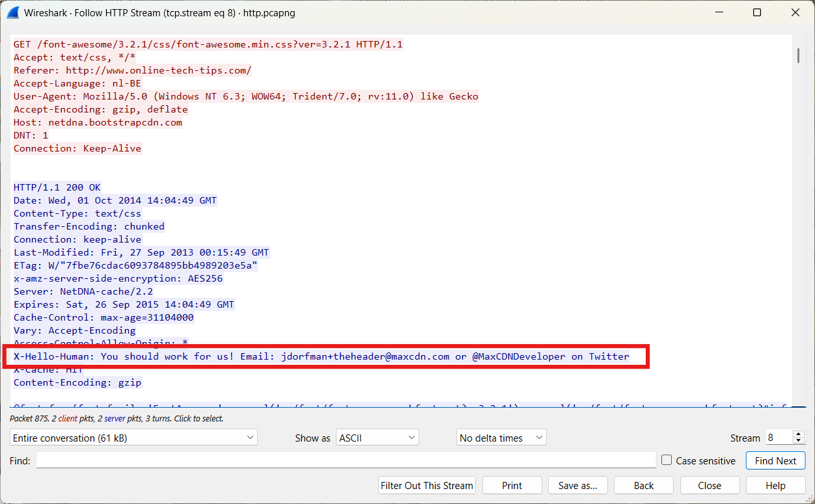
Task: Click the Save as... button
Action: [x=577, y=485]
